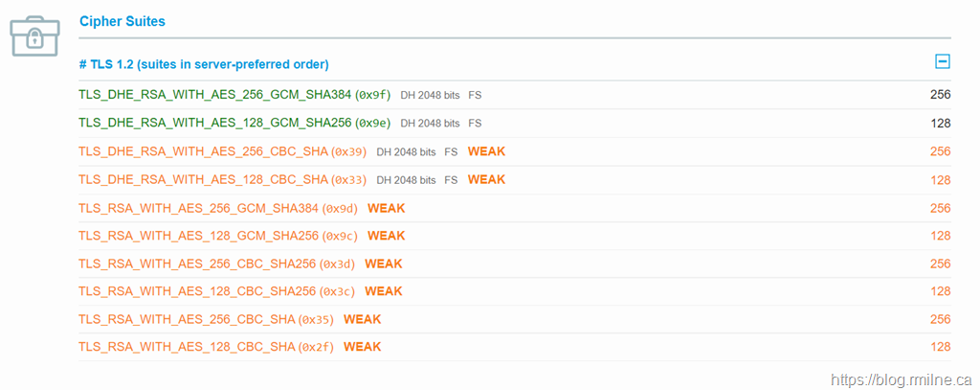Viewport: 980px width, 390px height.
Task: Collapse the TLS 1.2 suites section
Action: click(x=942, y=62)
